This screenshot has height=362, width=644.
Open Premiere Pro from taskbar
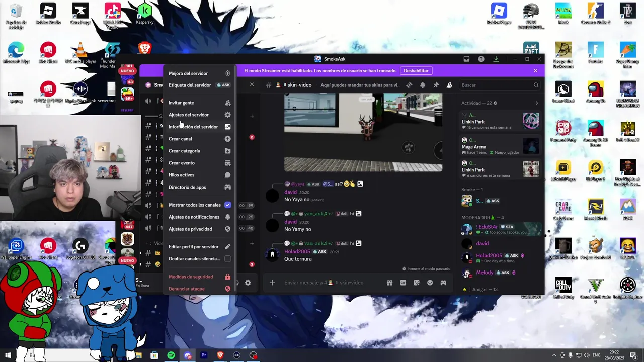(x=204, y=355)
